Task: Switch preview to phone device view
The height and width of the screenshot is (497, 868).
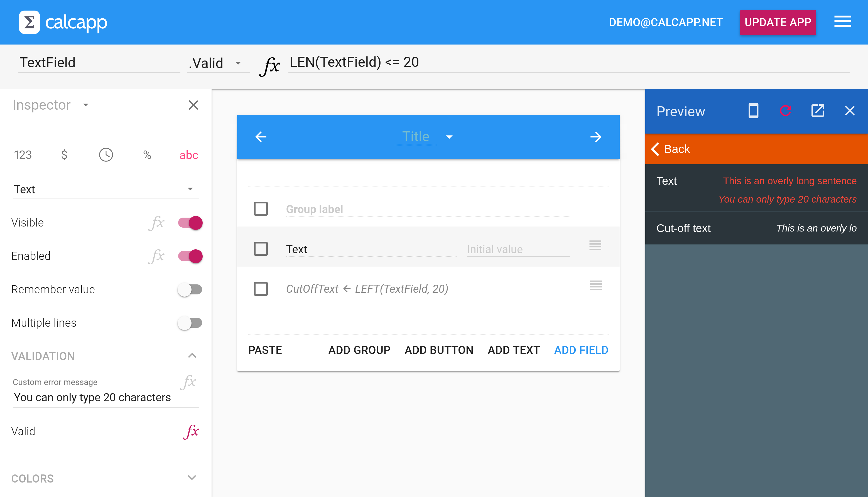Action: pos(753,110)
